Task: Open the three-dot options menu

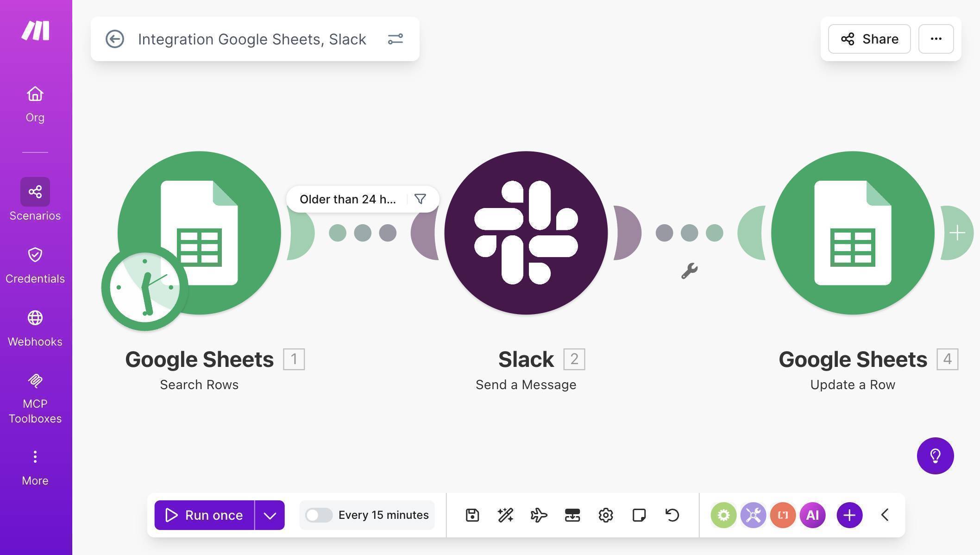Action: (x=936, y=39)
